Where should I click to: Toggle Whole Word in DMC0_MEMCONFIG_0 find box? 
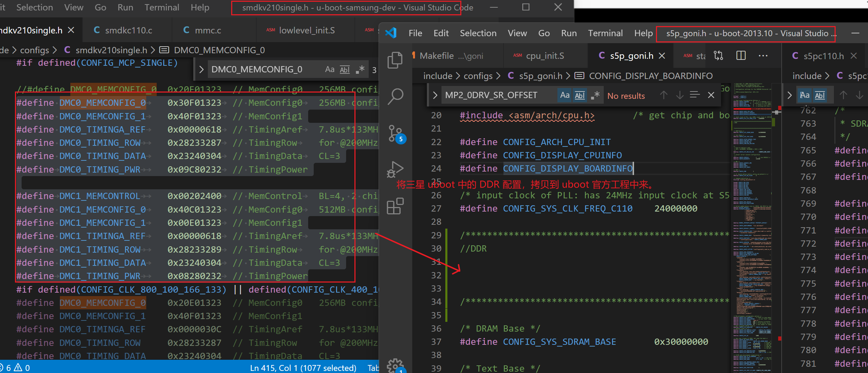pyautogui.click(x=345, y=69)
